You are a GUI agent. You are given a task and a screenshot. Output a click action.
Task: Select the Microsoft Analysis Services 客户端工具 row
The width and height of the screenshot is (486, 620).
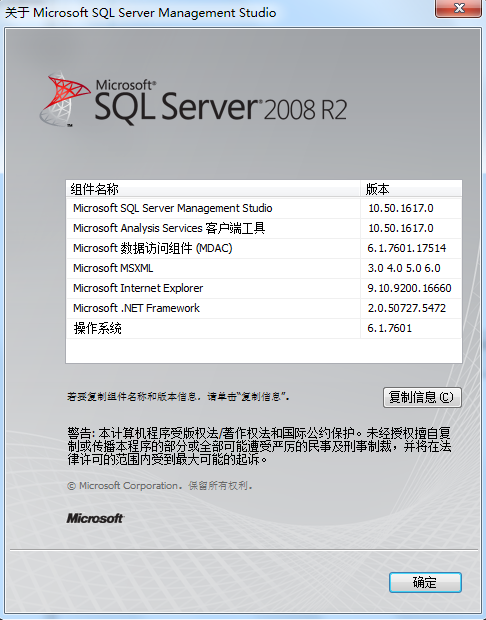264,228
